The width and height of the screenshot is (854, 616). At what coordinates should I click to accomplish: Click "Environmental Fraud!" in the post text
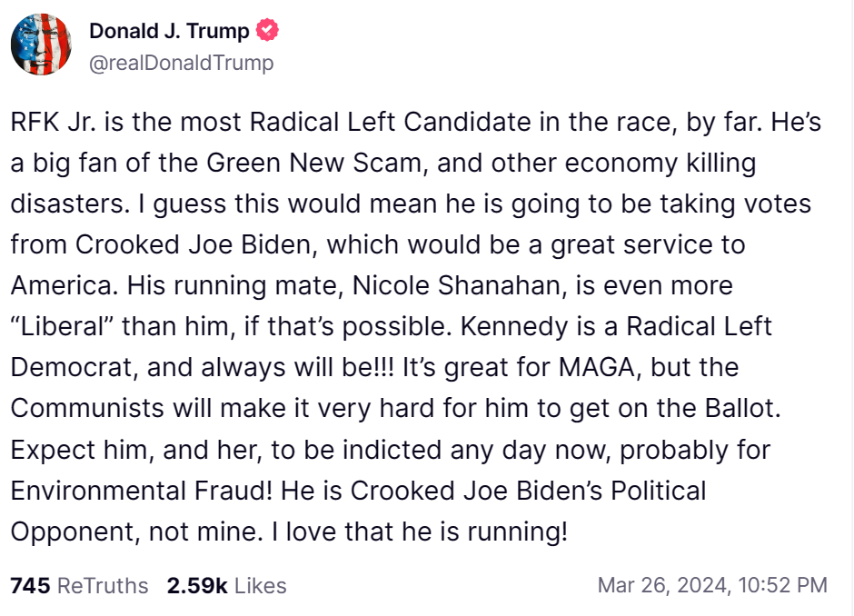[x=141, y=490]
